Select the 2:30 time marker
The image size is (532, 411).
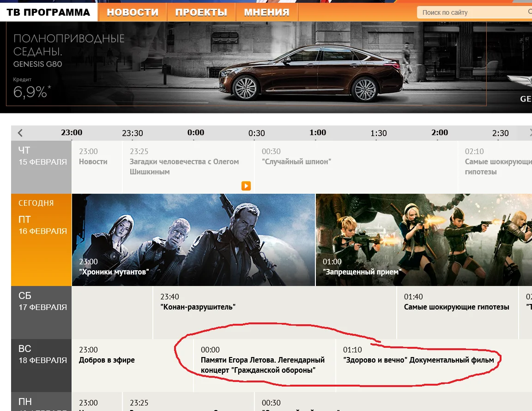pyautogui.click(x=501, y=133)
